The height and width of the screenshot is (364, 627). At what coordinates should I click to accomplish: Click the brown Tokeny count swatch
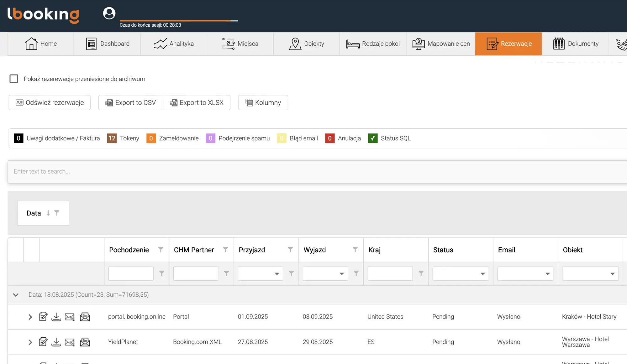112,138
